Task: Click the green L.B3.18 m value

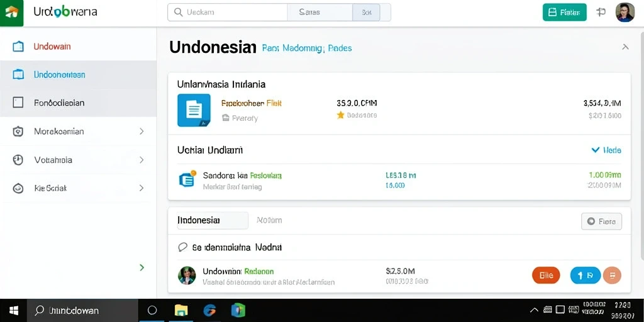Action: 401,175
